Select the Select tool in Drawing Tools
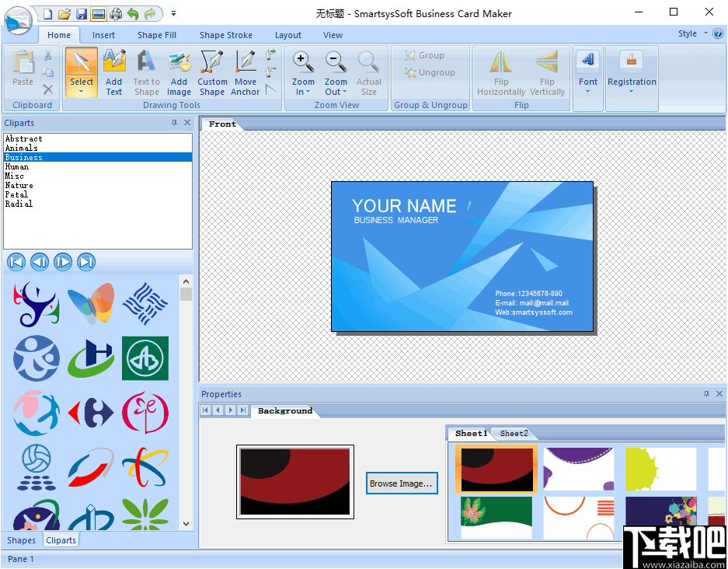 82,72
